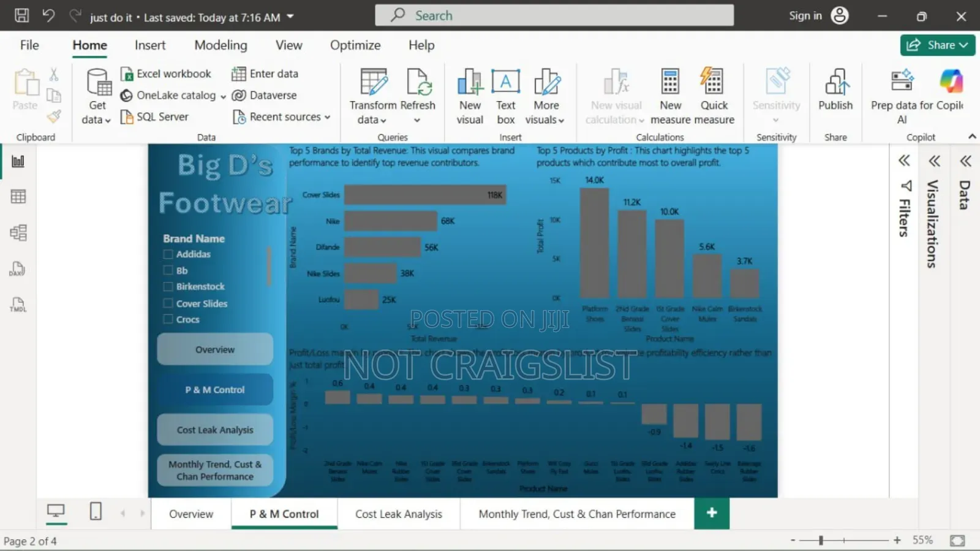The image size is (980, 551).
Task: Expand the Filters pane
Action: (x=904, y=161)
